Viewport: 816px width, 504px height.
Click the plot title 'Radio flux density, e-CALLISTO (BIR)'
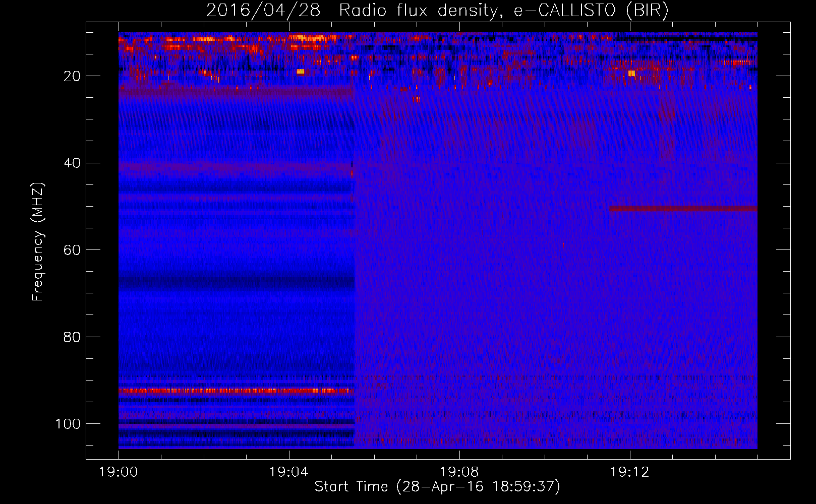[x=504, y=11]
